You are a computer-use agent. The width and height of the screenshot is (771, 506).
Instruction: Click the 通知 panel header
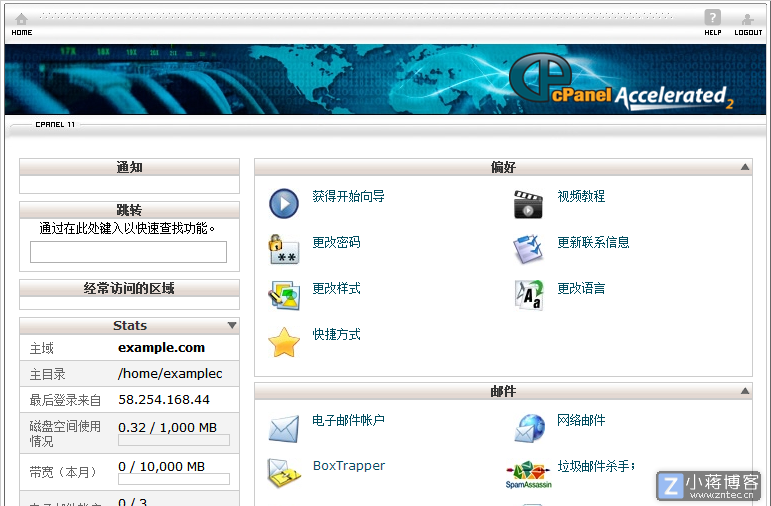point(129,167)
